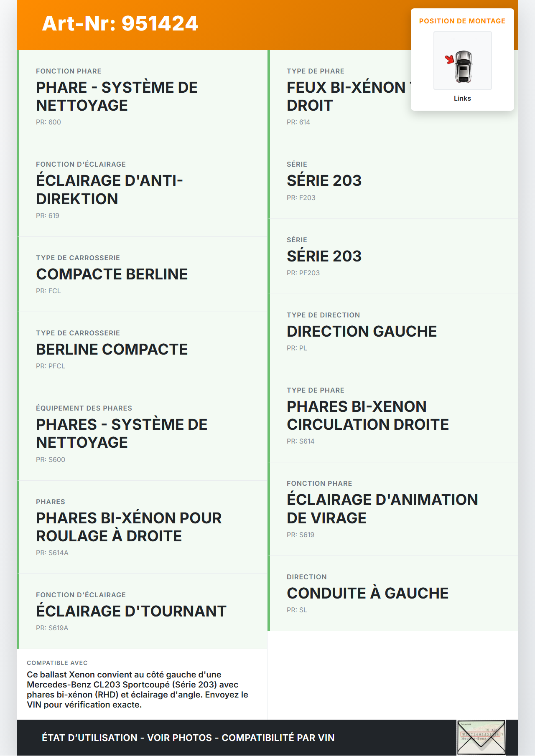The image size is (535, 756).
Task: Click the "Position de montage" title
Action: (x=462, y=21)
